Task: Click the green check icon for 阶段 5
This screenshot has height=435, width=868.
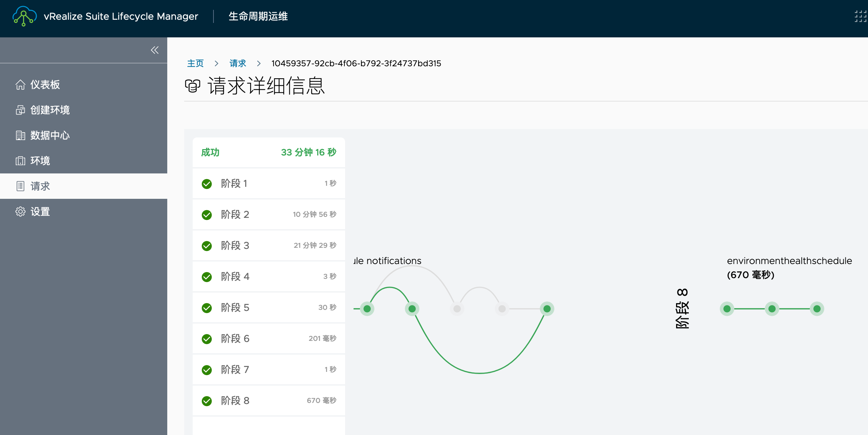Action: pos(207,308)
